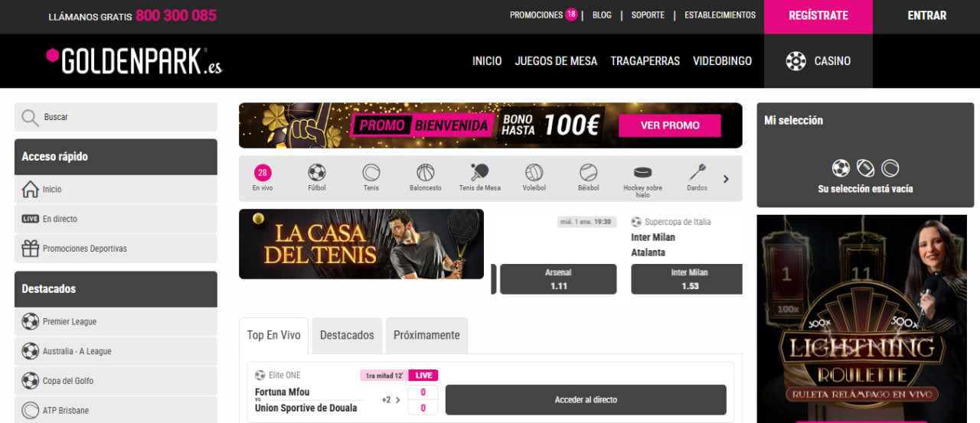The width and height of the screenshot is (980, 423).
Task: Open the 28 En vivo counter
Action: click(263, 173)
